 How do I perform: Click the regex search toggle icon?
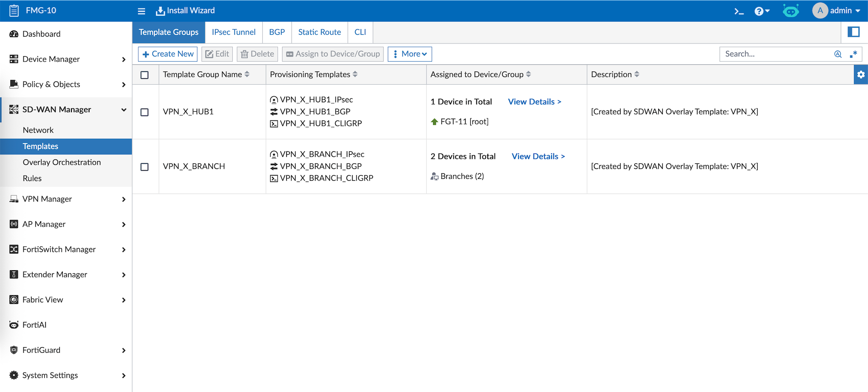tap(854, 54)
